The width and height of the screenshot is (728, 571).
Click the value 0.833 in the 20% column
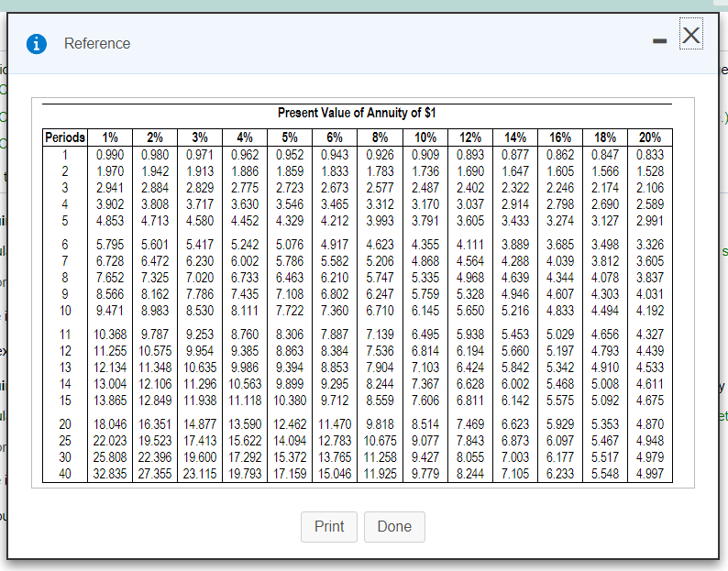click(650, 155)
